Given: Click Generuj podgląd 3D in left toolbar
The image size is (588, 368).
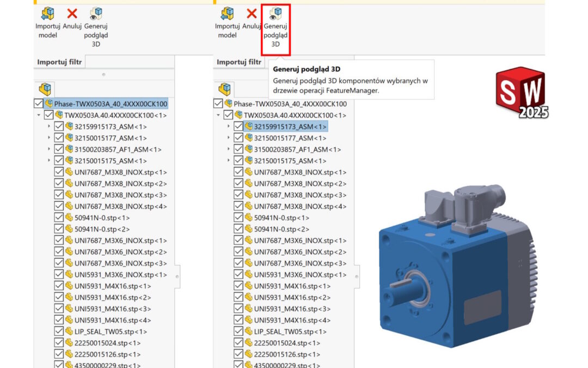Looking at the screenshot, I should click(x=96, y=15).
